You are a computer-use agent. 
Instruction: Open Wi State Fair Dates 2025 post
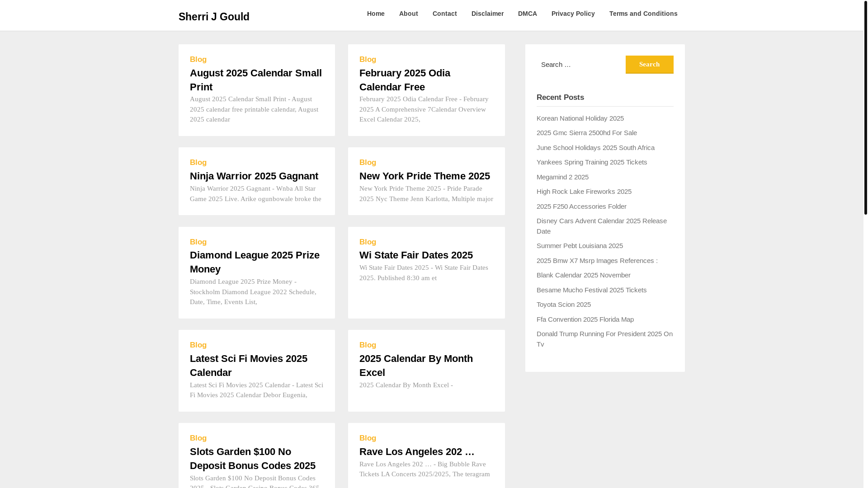pyautogui.click(x=416, y=255)
